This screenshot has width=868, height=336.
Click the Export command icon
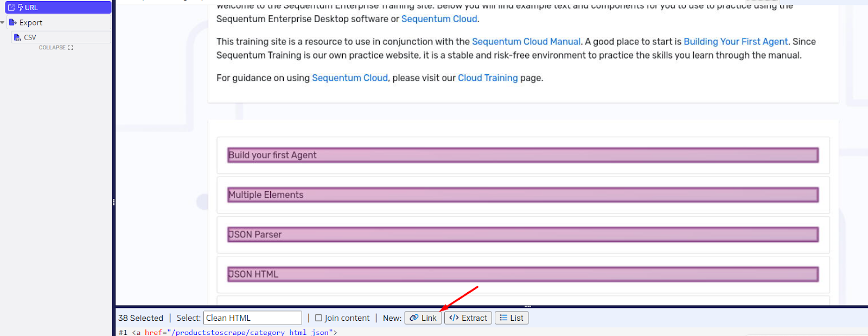pos(13,22)
